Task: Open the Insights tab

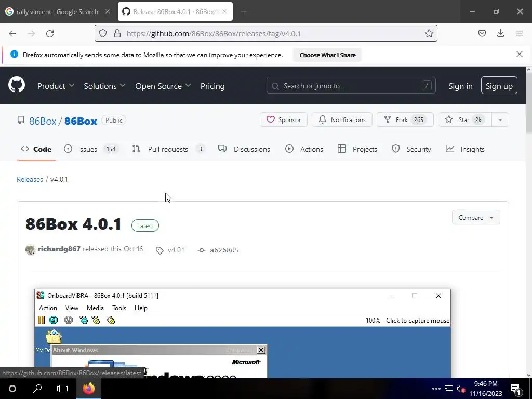Action: pyautogui.click(x=465, y=149)
